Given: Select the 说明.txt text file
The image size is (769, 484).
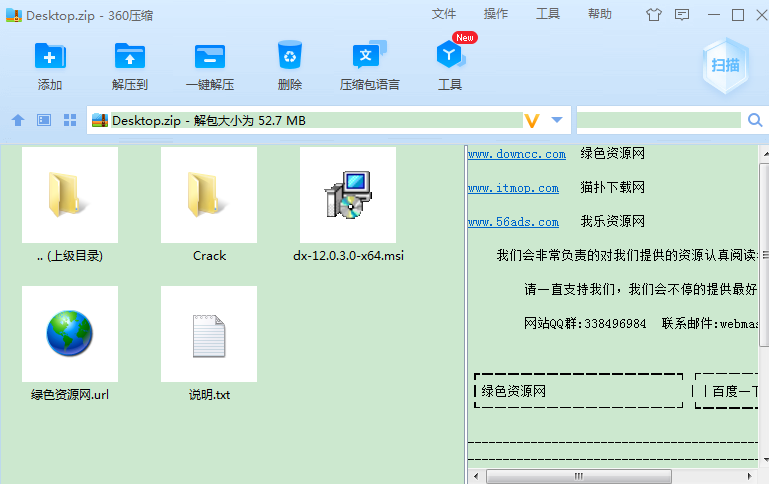Looking at the screenshot, I should coord(209,345).
